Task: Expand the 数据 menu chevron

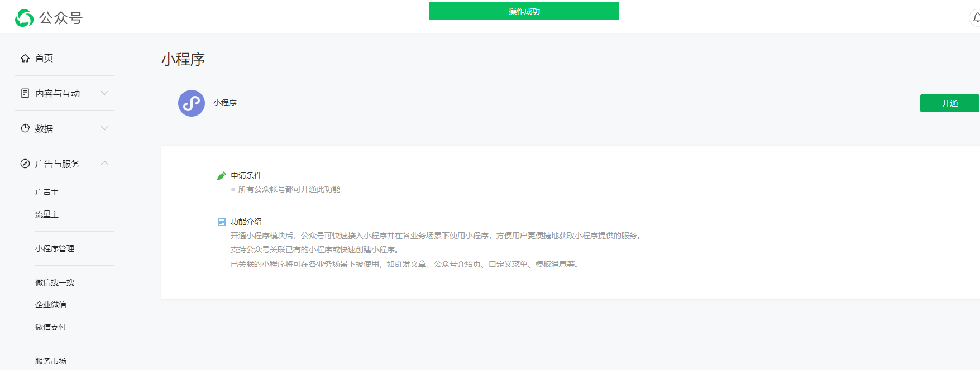Action: (x=104, y=128)
